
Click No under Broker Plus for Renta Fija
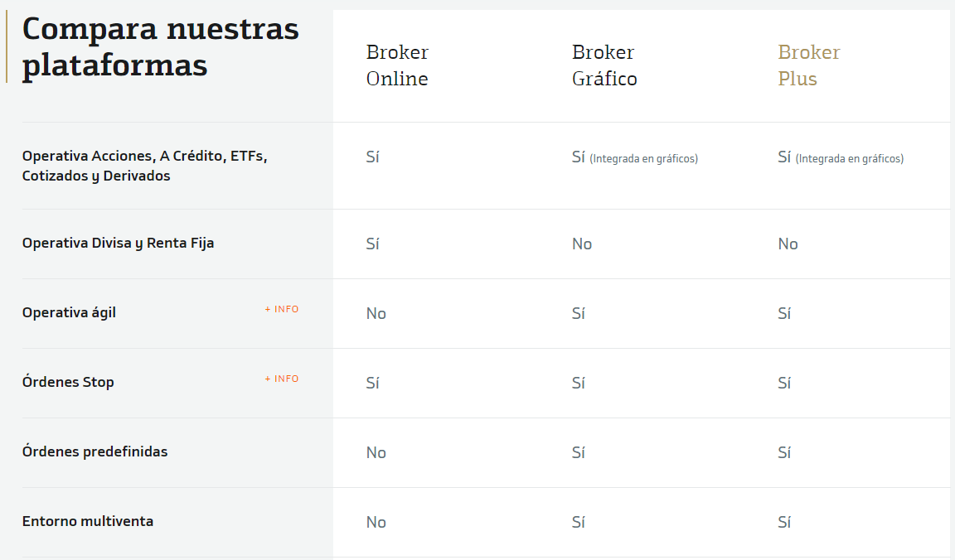point(788,244)
